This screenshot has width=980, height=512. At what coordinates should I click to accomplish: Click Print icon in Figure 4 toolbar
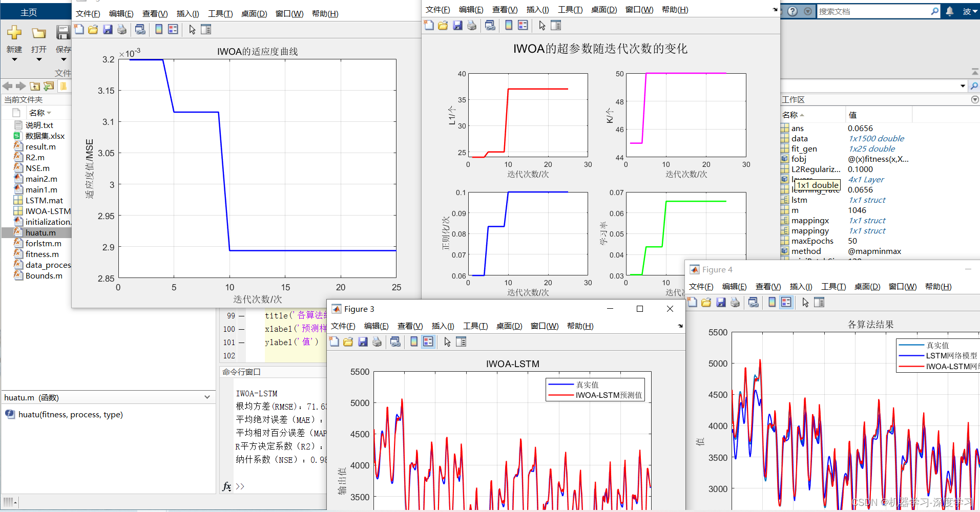tap(735, 302)
